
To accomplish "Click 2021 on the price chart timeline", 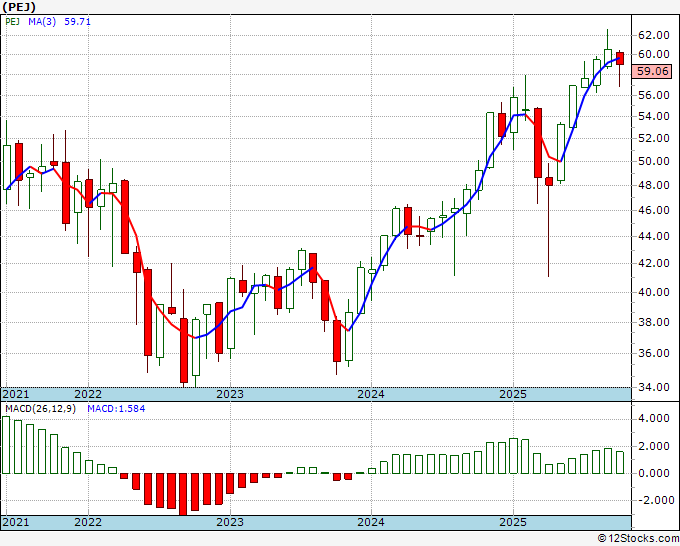I will [16, 394].
